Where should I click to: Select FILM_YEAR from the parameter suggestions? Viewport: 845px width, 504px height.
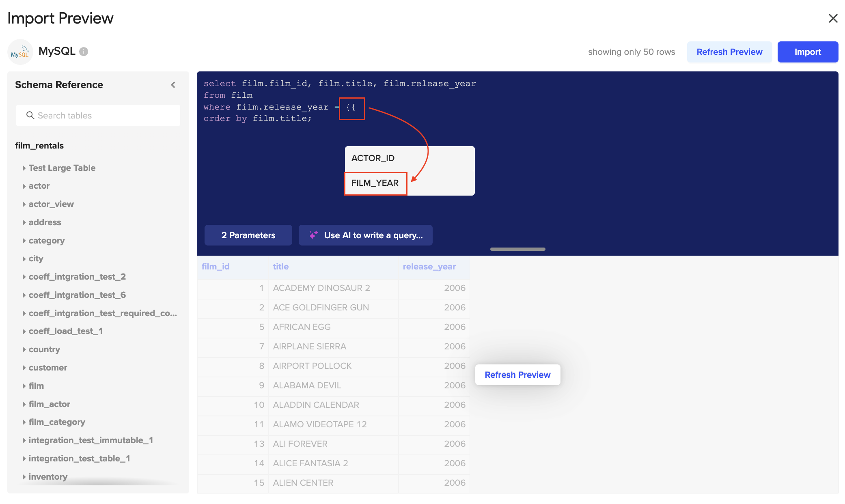tap(375, 183)
